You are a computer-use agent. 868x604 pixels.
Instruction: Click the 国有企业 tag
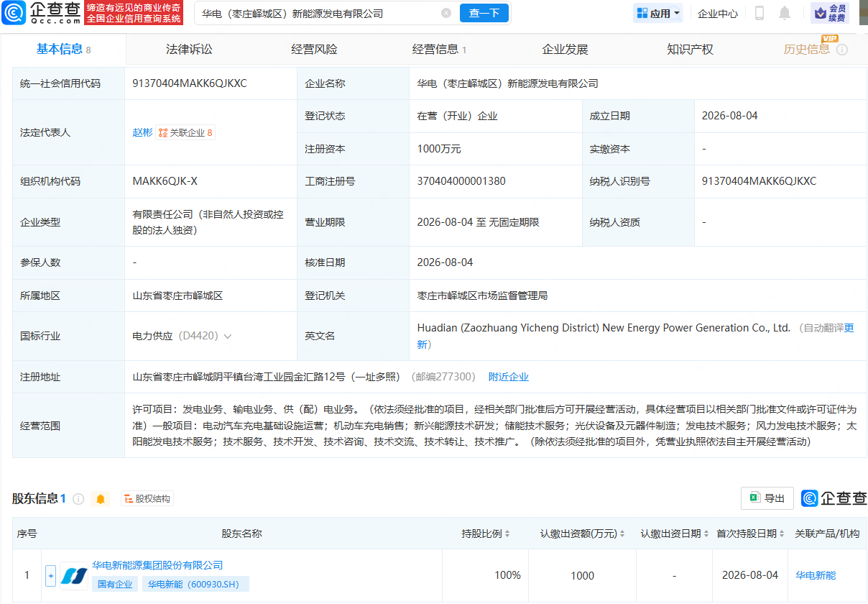115,584
